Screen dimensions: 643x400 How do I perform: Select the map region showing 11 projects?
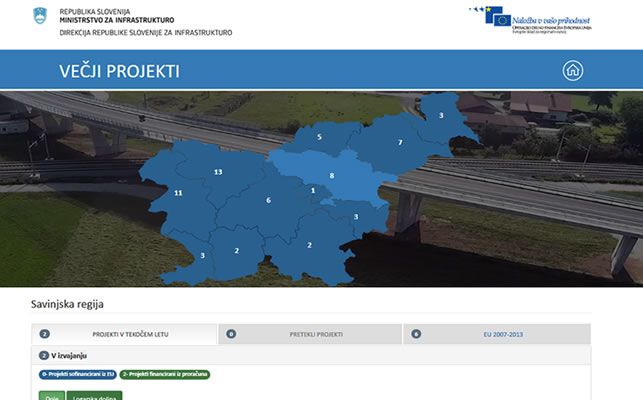click(x=177, y=192)
